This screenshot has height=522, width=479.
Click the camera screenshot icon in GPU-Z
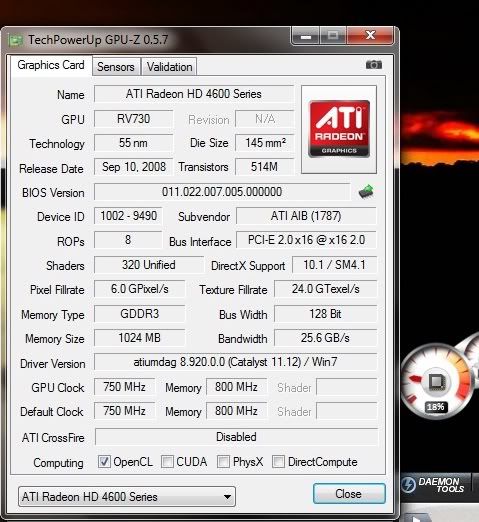(374, 64)
